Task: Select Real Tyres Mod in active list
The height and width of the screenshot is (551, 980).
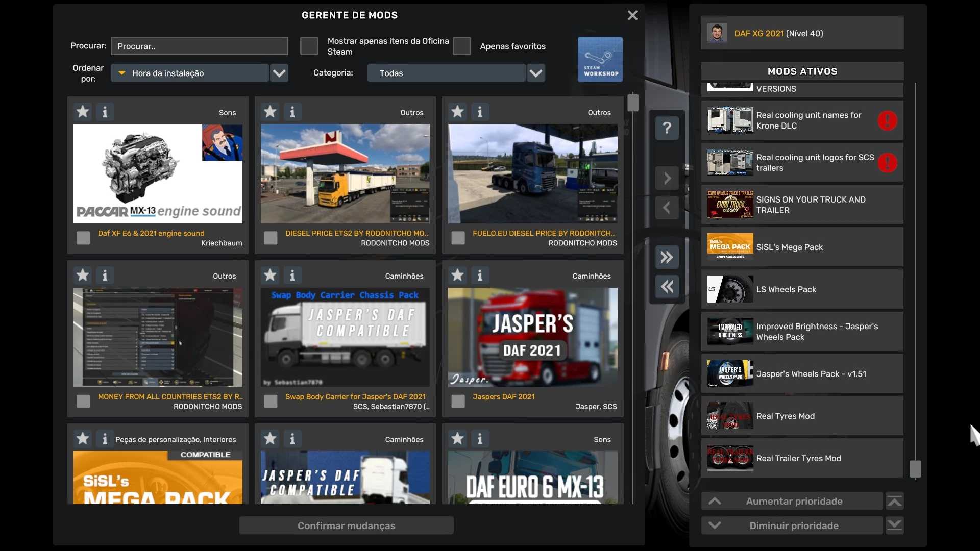Action: 801,416
